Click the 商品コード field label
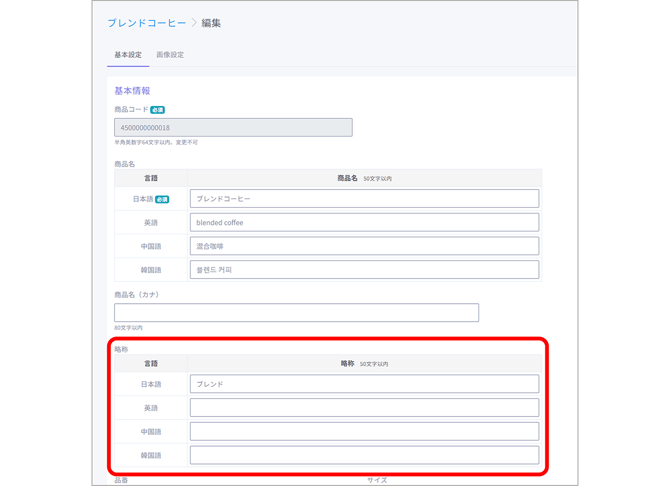 coord(131,109)
